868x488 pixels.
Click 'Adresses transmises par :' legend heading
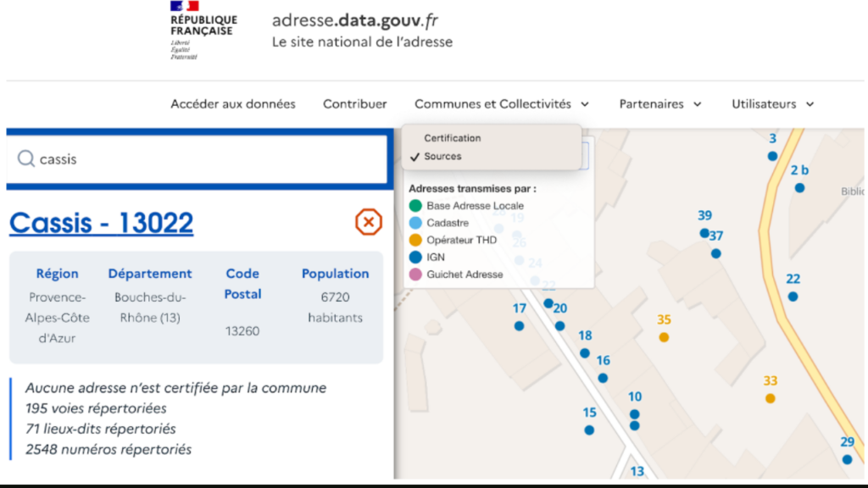coord(472,189)
